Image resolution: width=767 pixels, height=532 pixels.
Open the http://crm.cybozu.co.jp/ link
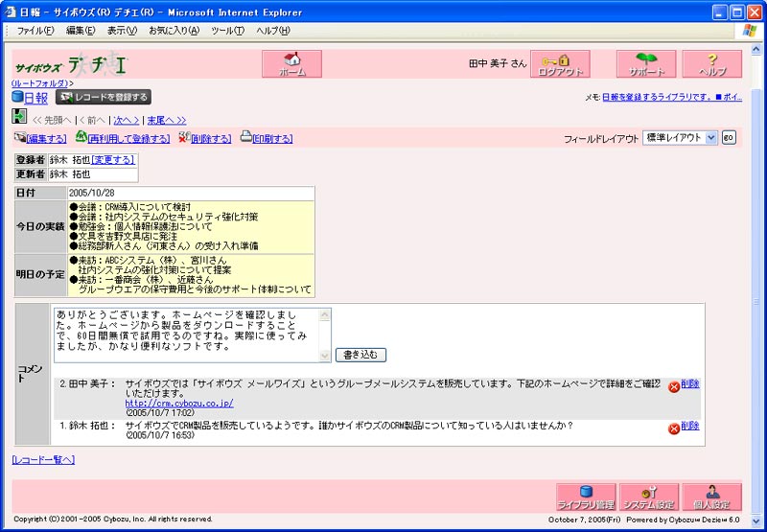[179, 404]
